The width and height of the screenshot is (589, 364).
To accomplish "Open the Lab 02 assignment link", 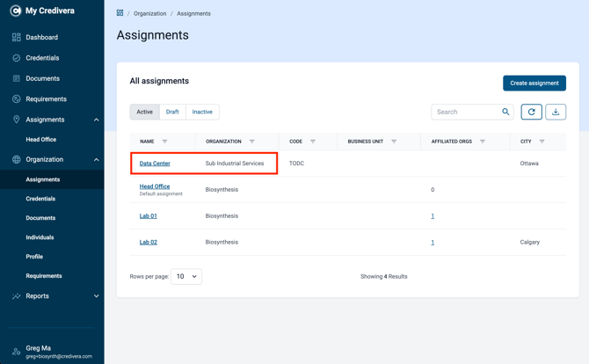I will click(148, 243).
